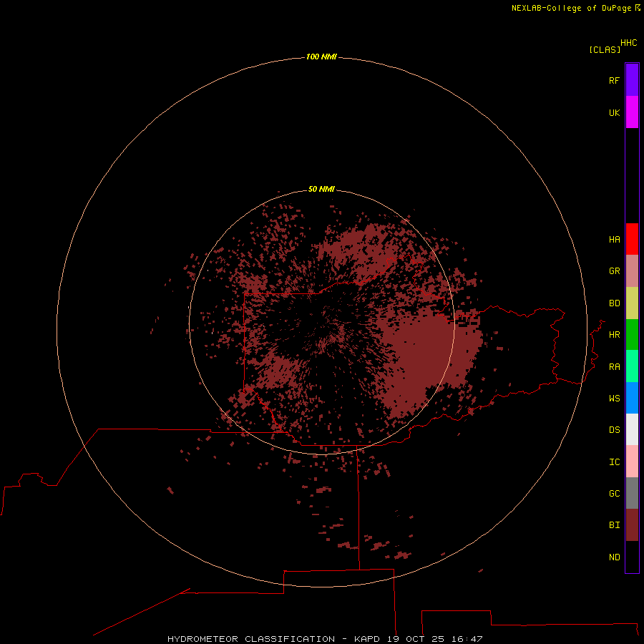Click the NEXLAB-College of DuPage credit text
Image resolution: width=644 pixels, height=644 pixels.
571,8
